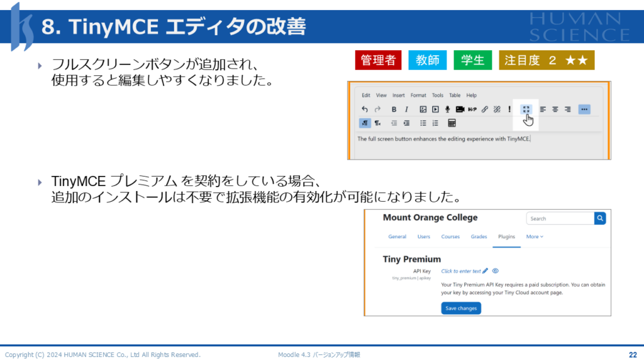The image size is (644, 362).
Task: Click the H5P content icon
Action: [x=472, y=109]
